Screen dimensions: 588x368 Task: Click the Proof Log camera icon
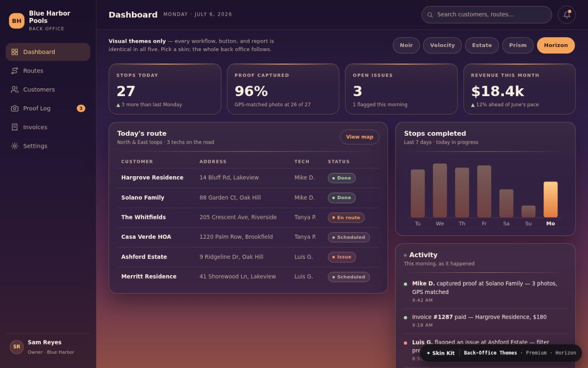click(x=15, y=109)
